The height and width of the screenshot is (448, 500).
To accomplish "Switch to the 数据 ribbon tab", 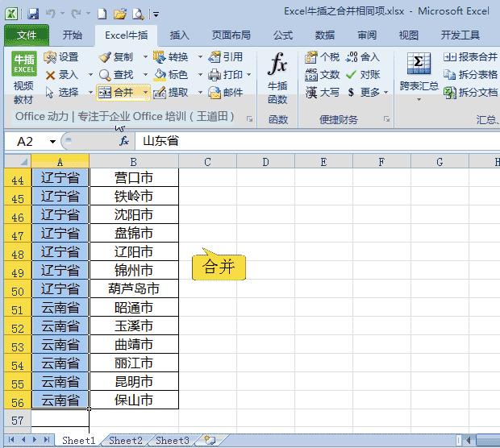I will (325, 35).
